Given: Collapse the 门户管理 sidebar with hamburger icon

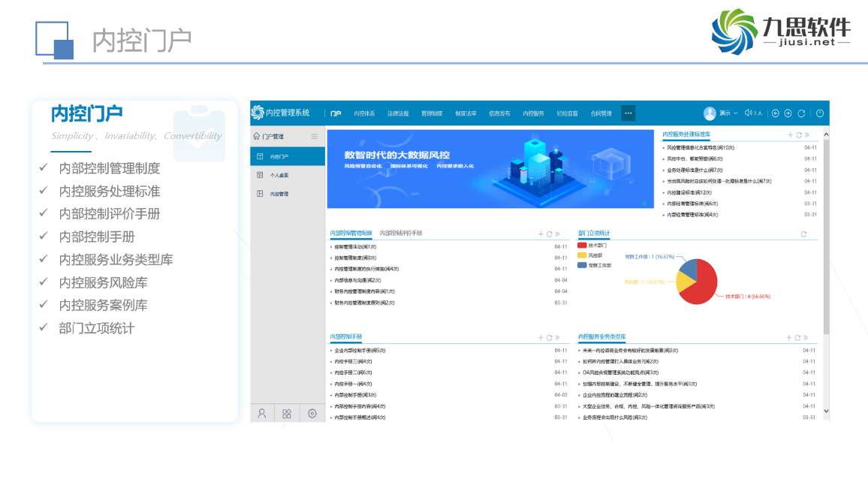Looking at the screenshot, I should (x=315, y=137).
